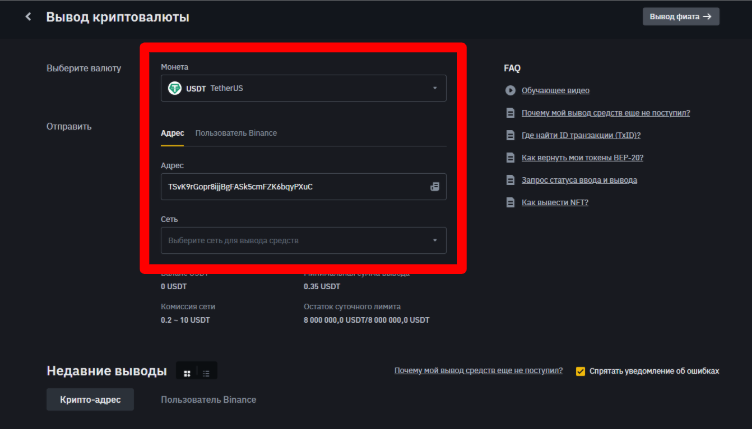Click the Tether USDT coin logo
The image size is (752, 429).
175,88
